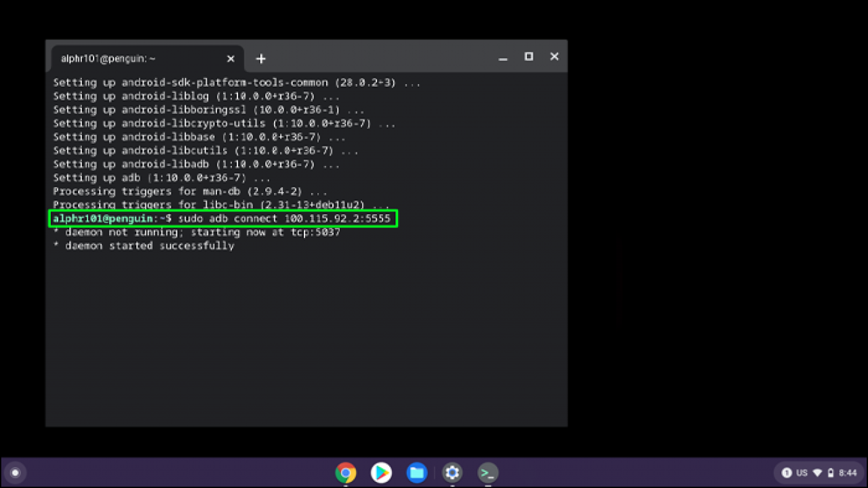868x488 pixels.
Task: Open ChromeOS Settings from the shelf
Action: [452, 472]
